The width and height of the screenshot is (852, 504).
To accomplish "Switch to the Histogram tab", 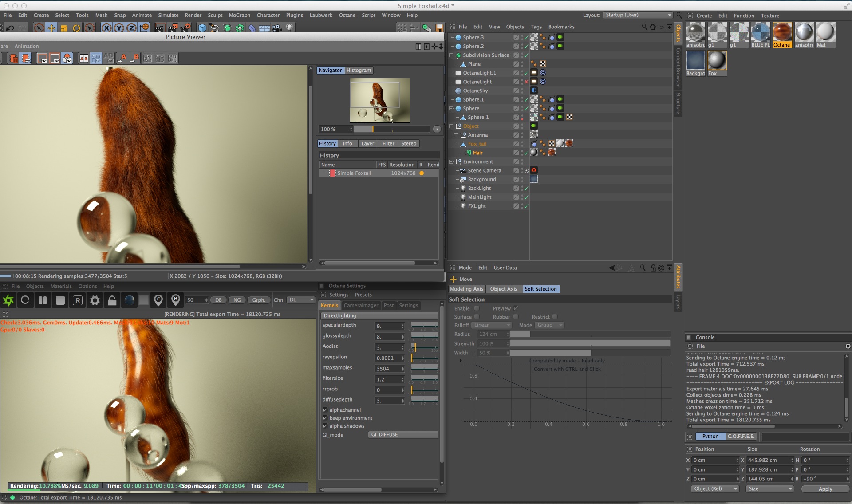I will pyautogui.click(x=359, y=70).
